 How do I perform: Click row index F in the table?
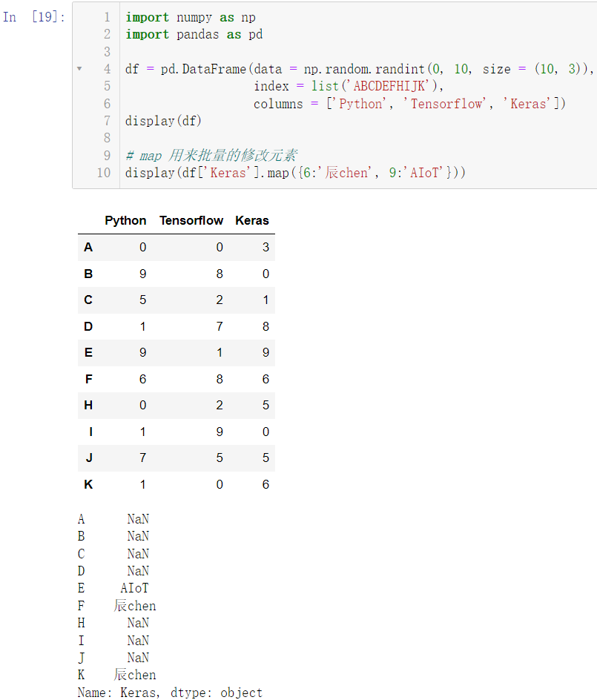coord(89,379)
